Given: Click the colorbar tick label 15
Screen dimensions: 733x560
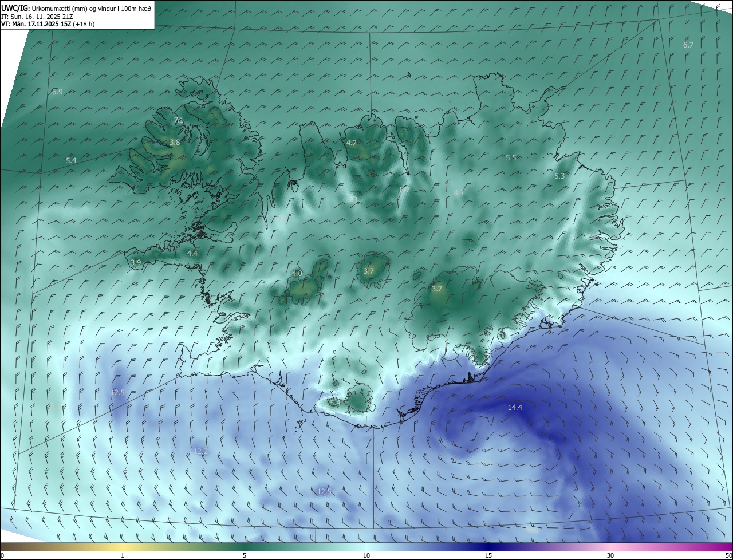Looking at the screenshot, I should tap(488, 555).
